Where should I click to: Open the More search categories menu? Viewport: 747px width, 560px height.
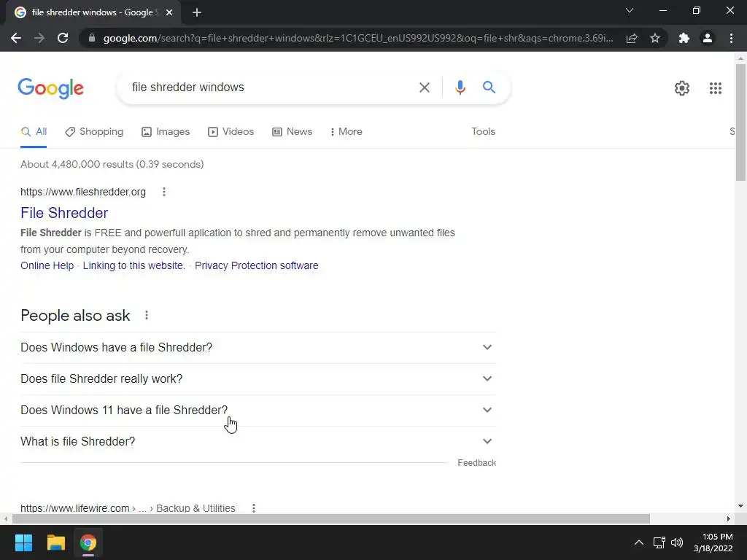[347, 132]
